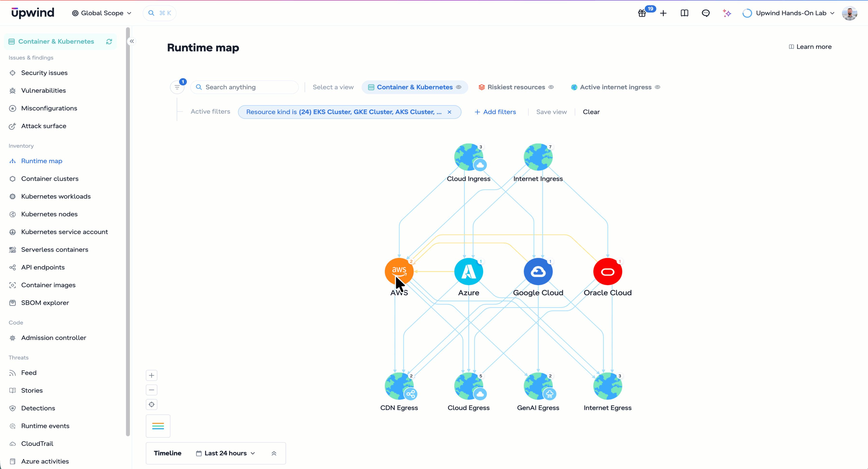Open the chat support icon
The height and width of the screenshot is (469, 868).
pos(705,13)
